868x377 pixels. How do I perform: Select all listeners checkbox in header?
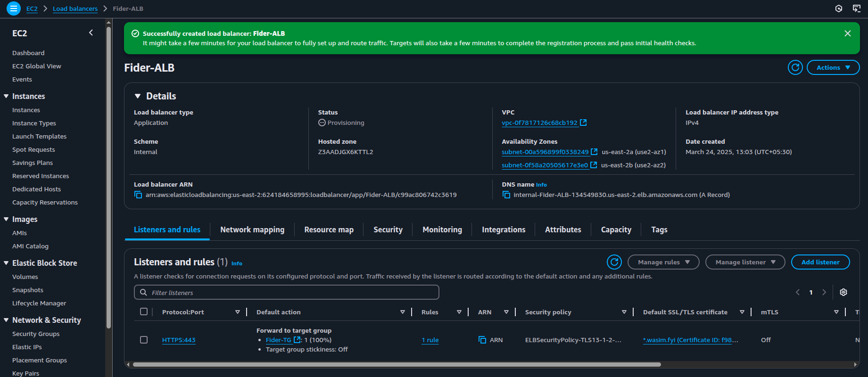(x=144, y=311)
